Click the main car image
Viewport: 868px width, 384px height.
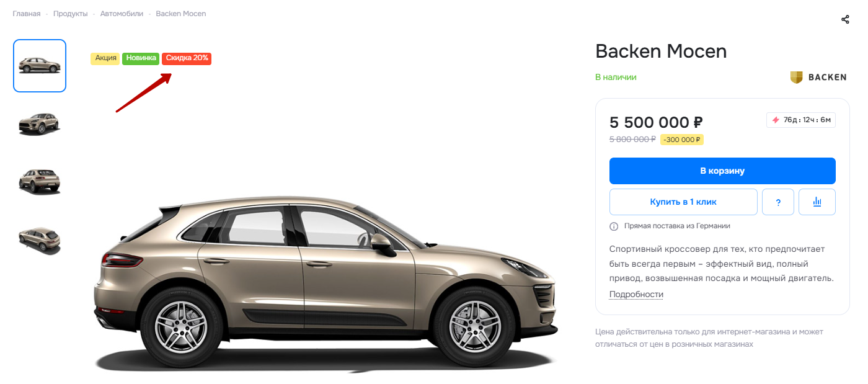(x=326, y=282)
